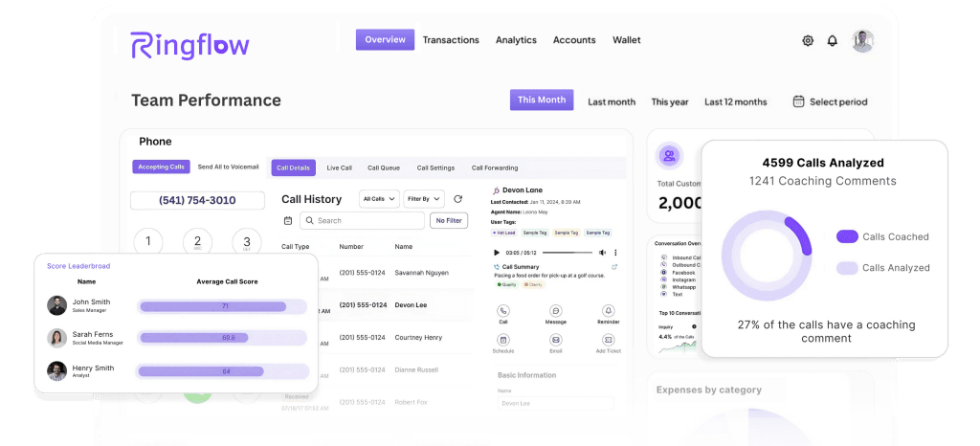This screenshot has width=980, height=446.
Task: Click the No Filter button
Action: pyautogui.click(x=449, y=220)
